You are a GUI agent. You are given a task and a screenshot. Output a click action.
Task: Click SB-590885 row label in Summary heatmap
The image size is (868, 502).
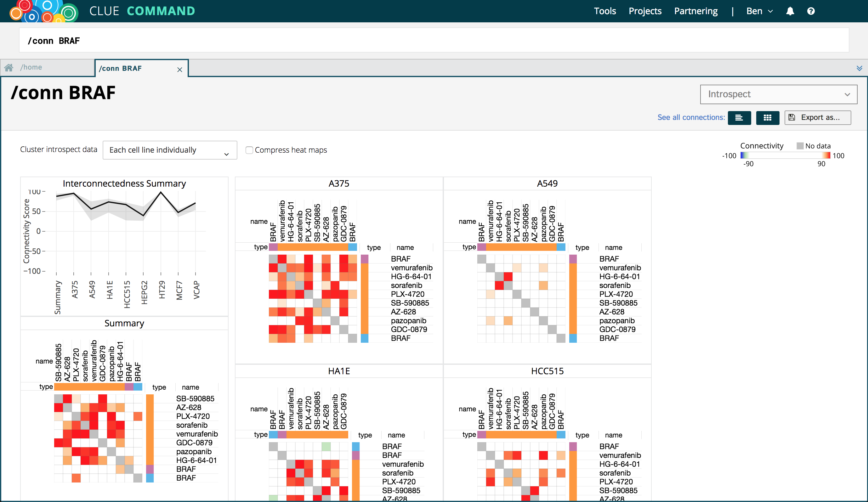[x=195, y=399]
